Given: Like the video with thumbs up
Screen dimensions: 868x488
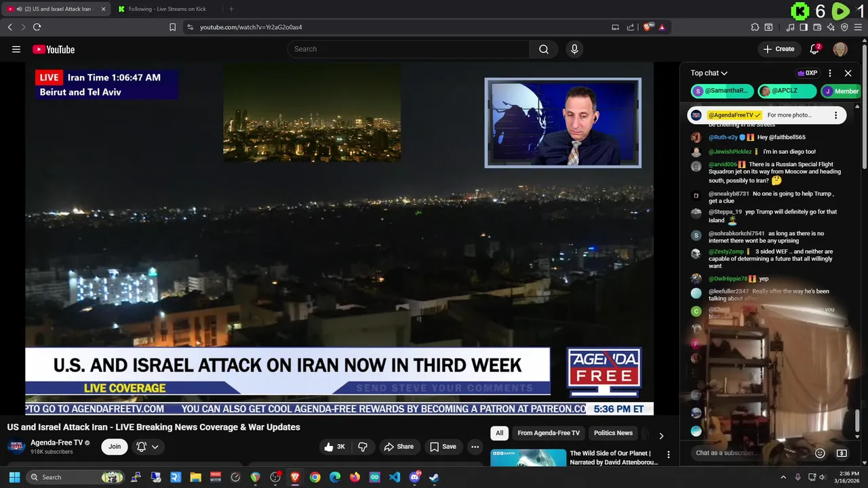Looking at the screenshot, I should [336, 447].
